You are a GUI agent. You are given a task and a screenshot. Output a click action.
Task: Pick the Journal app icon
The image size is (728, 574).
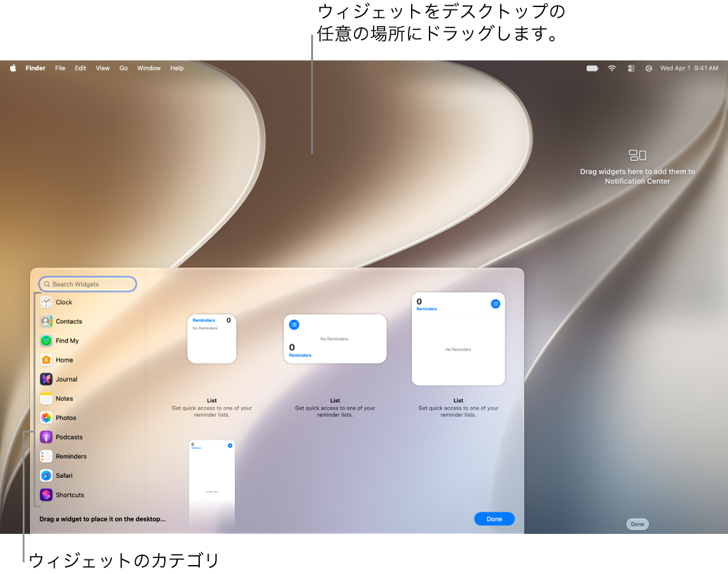(x=46, y=379)
